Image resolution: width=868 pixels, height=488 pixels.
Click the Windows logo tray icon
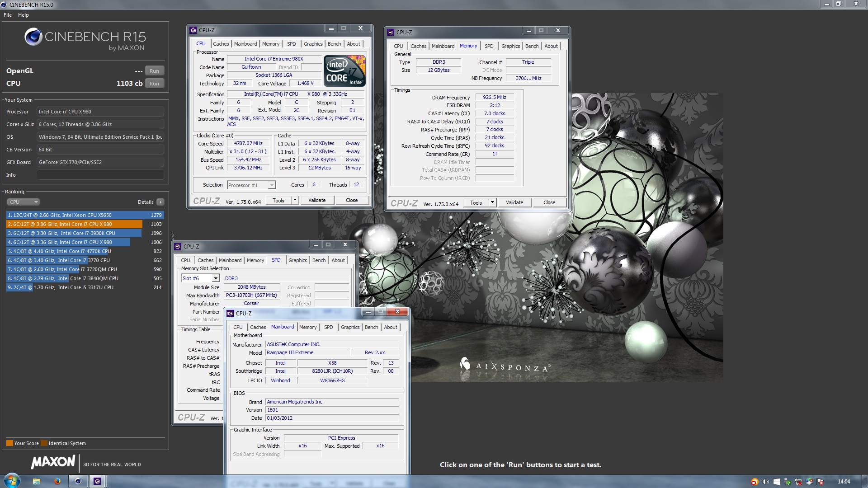pos(777,482)
